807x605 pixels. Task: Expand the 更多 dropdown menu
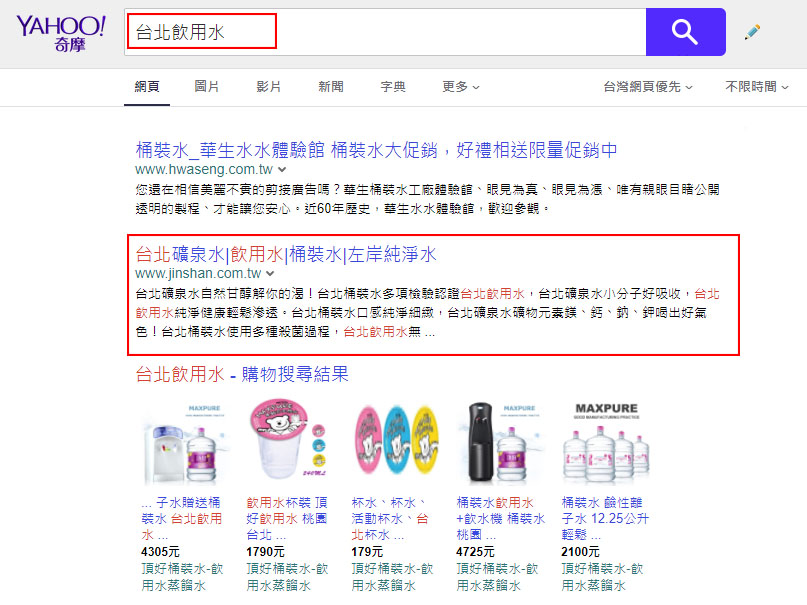(x=461, y=86)
